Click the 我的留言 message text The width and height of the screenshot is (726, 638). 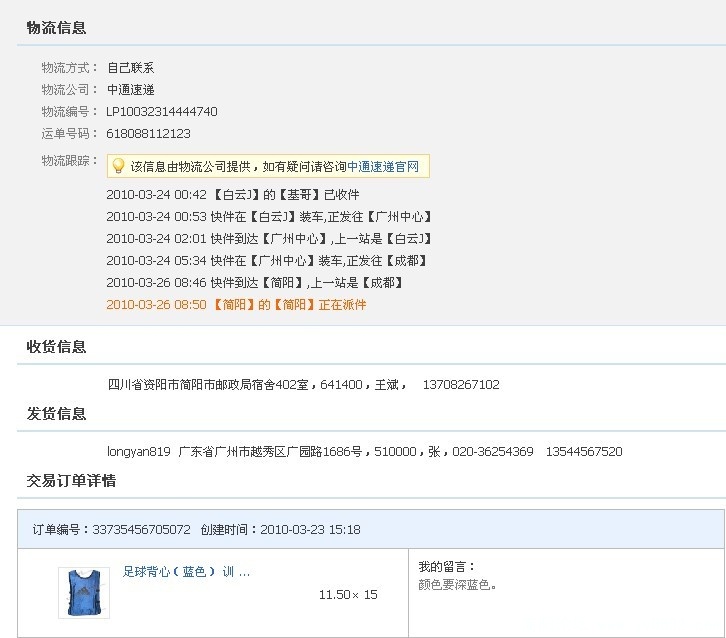click(457, 585)
